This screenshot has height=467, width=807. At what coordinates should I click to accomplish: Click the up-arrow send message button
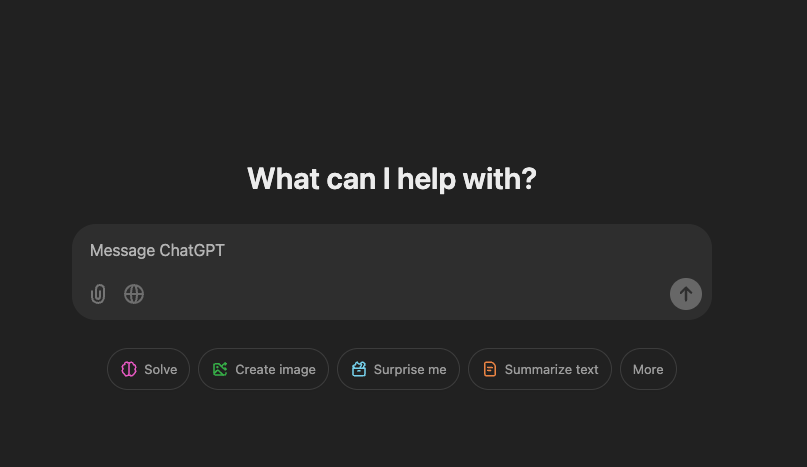[x=686, y=294]
